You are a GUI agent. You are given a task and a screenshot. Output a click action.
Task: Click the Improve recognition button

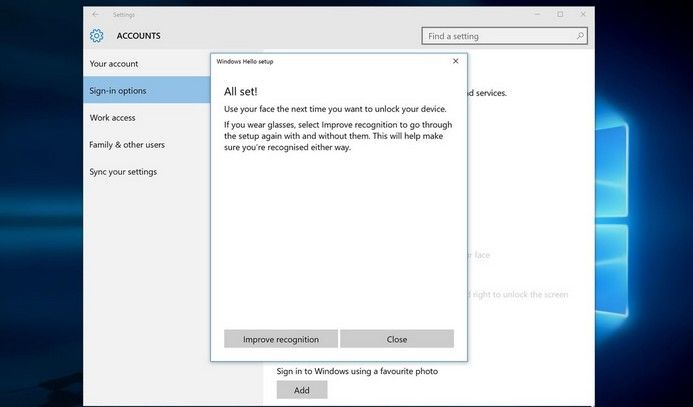coord(281,339)
